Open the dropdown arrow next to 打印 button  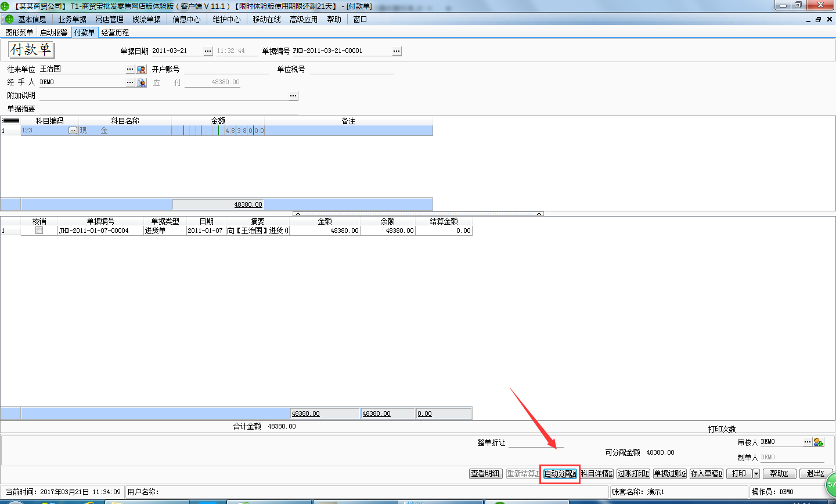[x=756, y=474]
